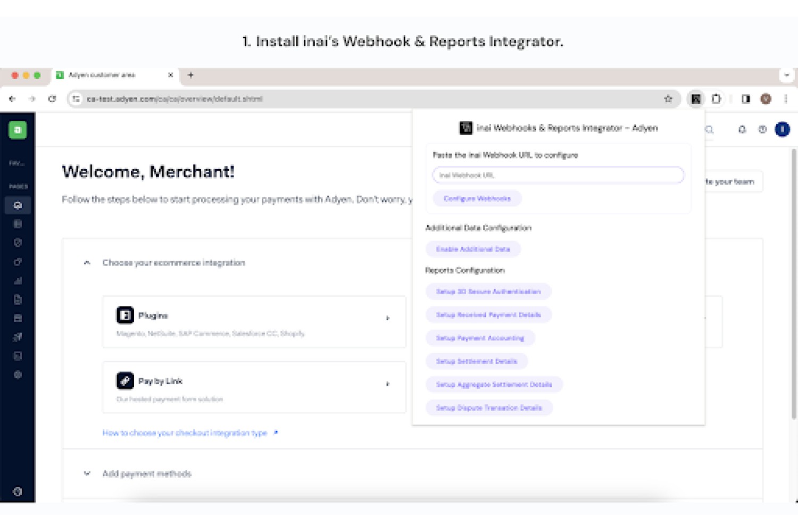Open the highlighted home overview sidebar icon
The width and height of the screenshot is (798, 532).
click(x=18, y=205)
